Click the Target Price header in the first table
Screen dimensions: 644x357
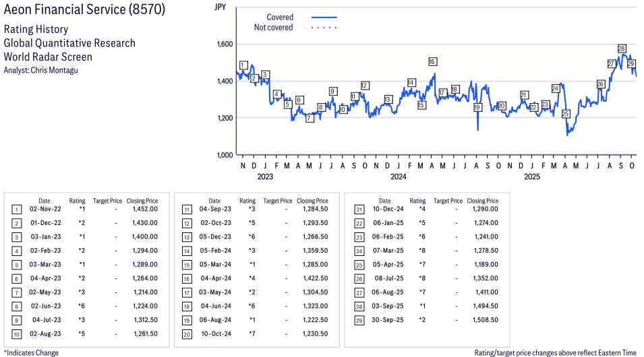point(107,201)
